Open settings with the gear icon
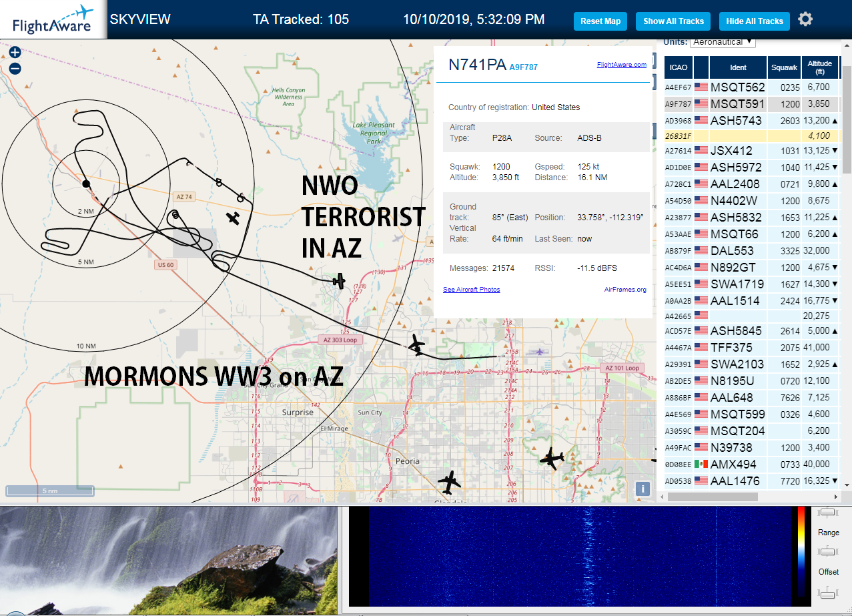 point(805,19)
